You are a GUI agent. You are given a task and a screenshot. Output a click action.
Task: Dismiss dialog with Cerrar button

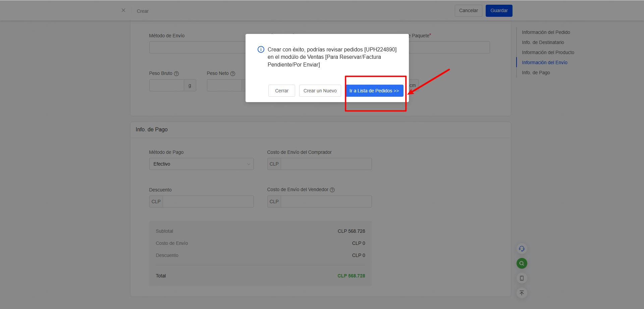tap(281, 91)
